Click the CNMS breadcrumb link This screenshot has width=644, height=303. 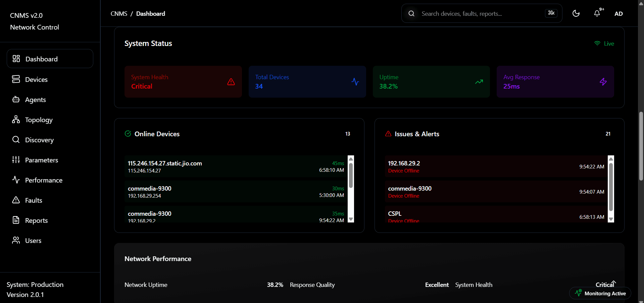[x=119, y=14]
